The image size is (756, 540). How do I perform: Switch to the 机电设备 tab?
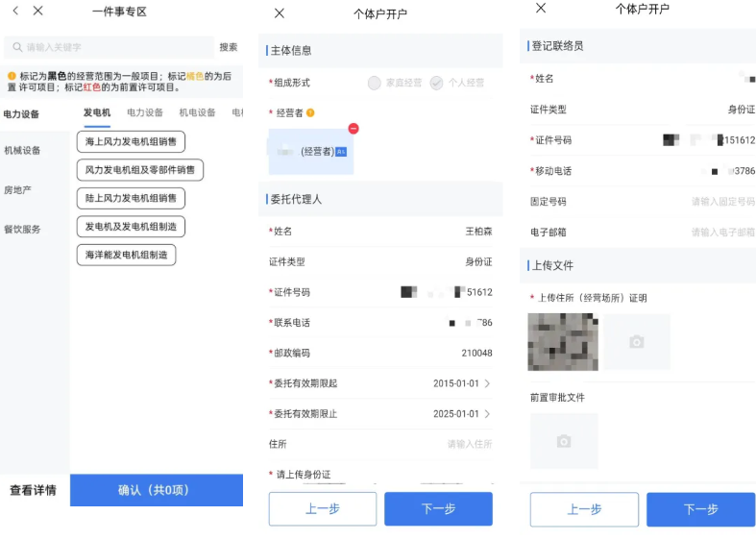click(197, 113)
